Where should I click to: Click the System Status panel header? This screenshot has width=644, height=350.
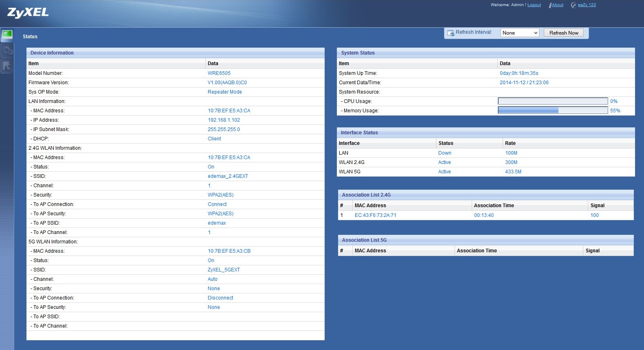click(x=486, y=53)
